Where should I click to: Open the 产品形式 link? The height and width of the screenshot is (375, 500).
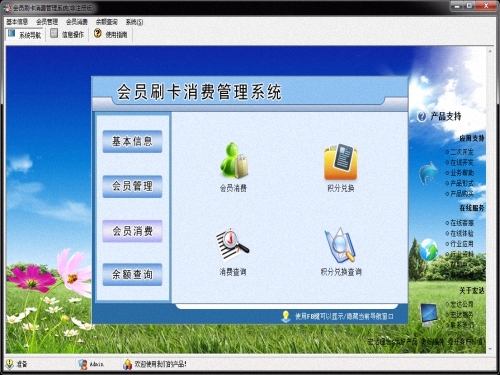click(462, 183)
